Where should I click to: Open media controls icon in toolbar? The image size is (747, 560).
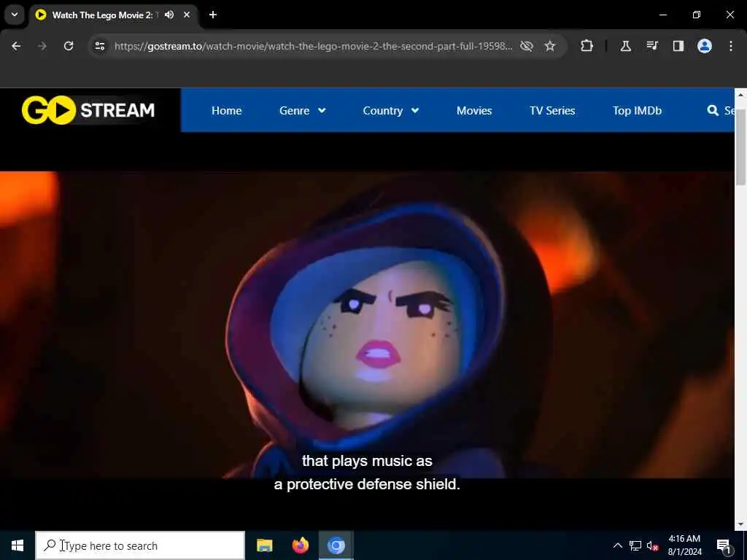pyautogui.click(x=652, y=46)
